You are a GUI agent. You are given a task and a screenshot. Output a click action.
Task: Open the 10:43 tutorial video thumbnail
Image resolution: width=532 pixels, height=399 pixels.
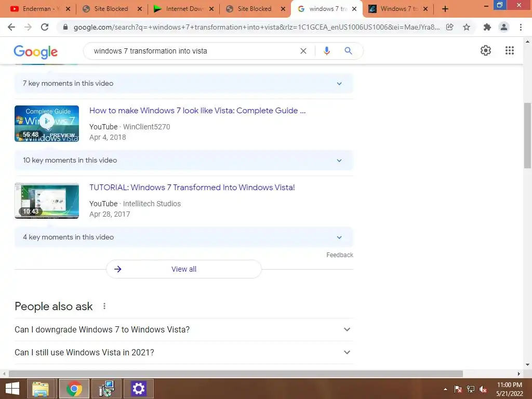[47, 201]
